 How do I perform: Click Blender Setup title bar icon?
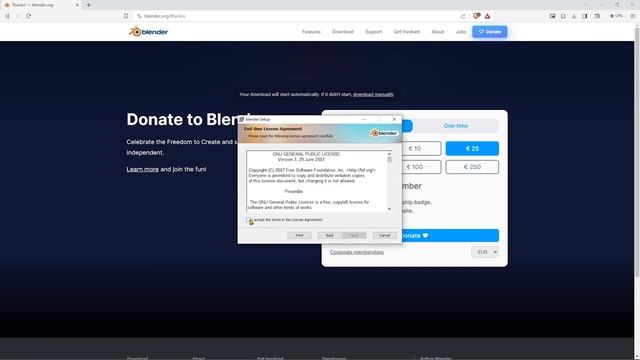pos(242,119)
